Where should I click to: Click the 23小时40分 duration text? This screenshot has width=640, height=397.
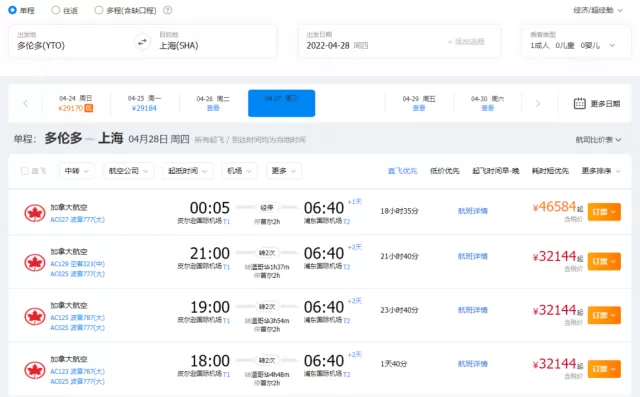click(x=400, y=310)
